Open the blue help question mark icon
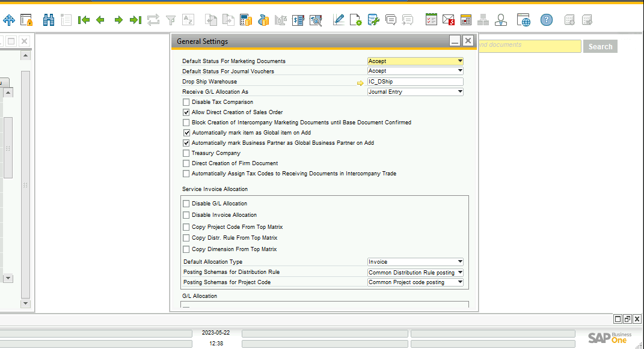The image size is (644, 349). point(546,20)
